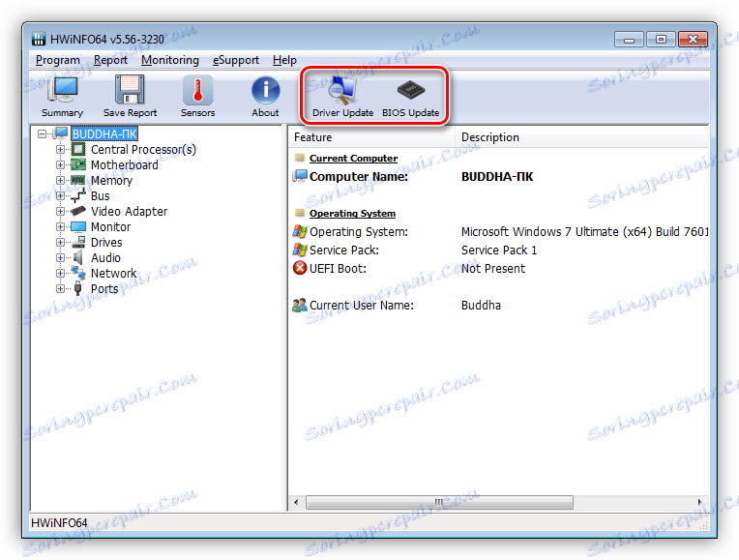Click the red UEFI Boot status icon
739x560 pixels.
point(300,268)
